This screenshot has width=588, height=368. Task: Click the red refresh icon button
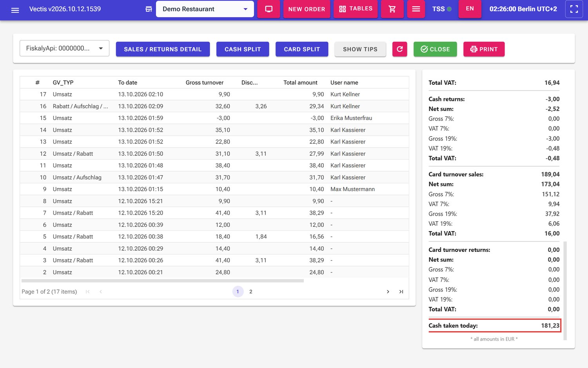(x=400, y=49)
